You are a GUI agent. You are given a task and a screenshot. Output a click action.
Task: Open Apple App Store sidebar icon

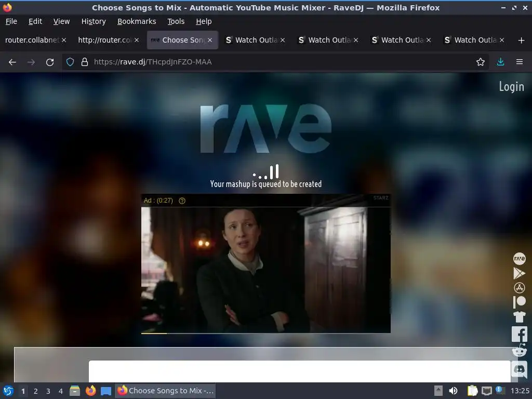(x=520, y=288)
